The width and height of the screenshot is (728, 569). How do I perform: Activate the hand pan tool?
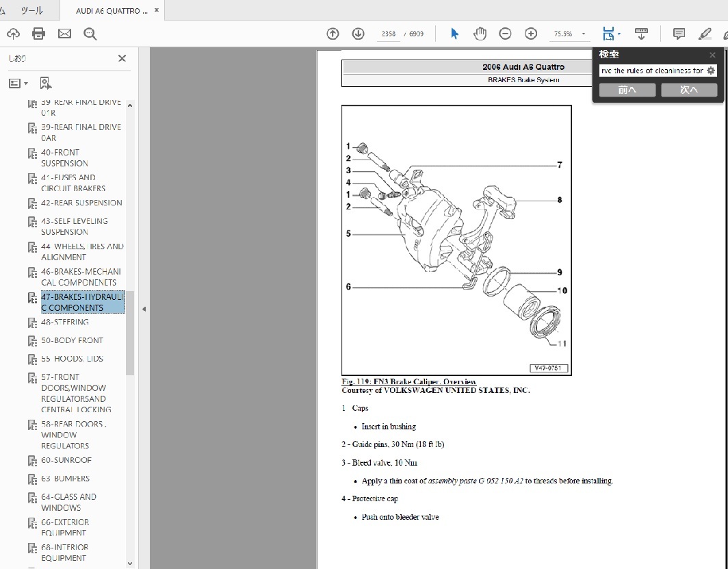(x=480, y=34)
